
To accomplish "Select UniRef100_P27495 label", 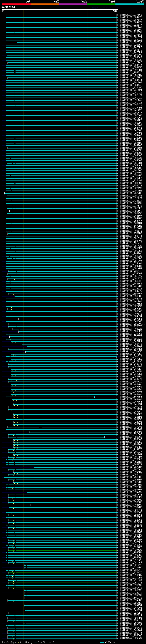I will click(x=131, y=88).
